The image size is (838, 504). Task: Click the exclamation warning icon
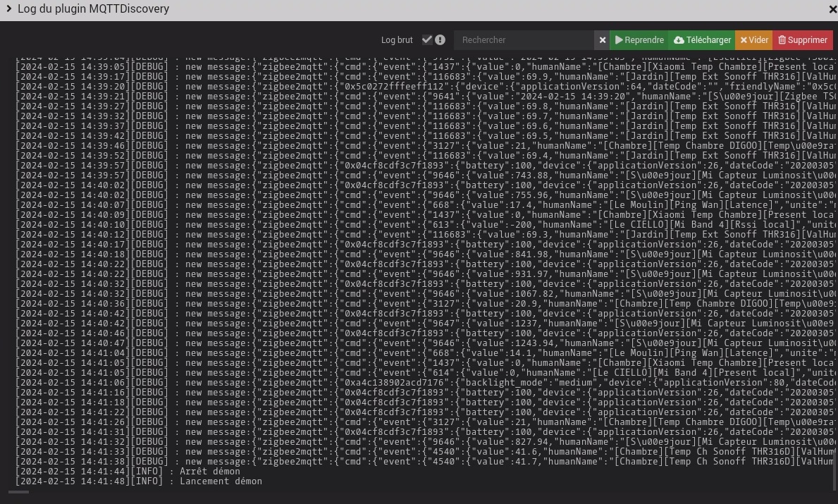pos(440,39)
